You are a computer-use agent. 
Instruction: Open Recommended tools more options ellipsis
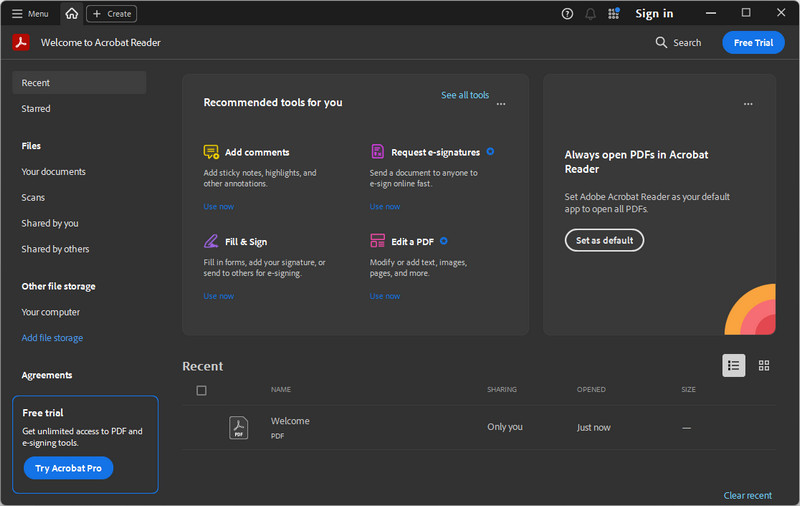(x=501, y=104)
